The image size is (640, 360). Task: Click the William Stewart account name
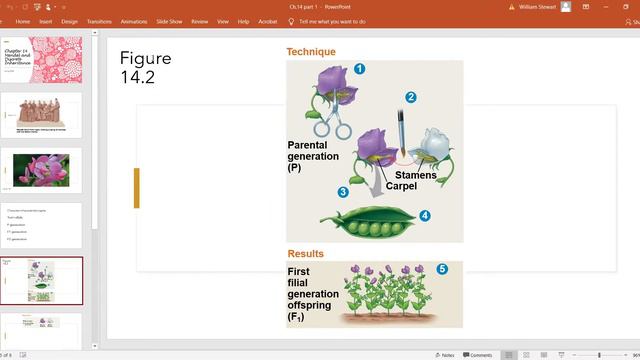pos(537,7)
